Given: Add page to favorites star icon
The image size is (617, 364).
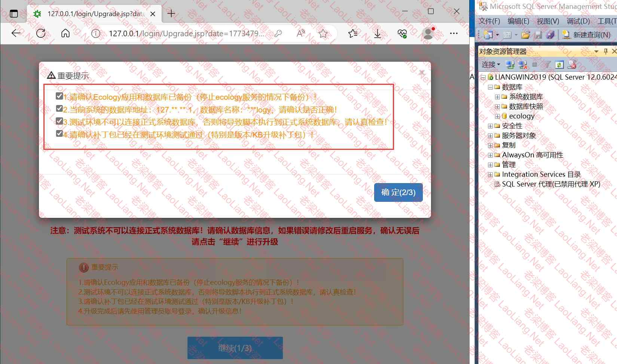Looking at the screenshot, I should 323,34.
